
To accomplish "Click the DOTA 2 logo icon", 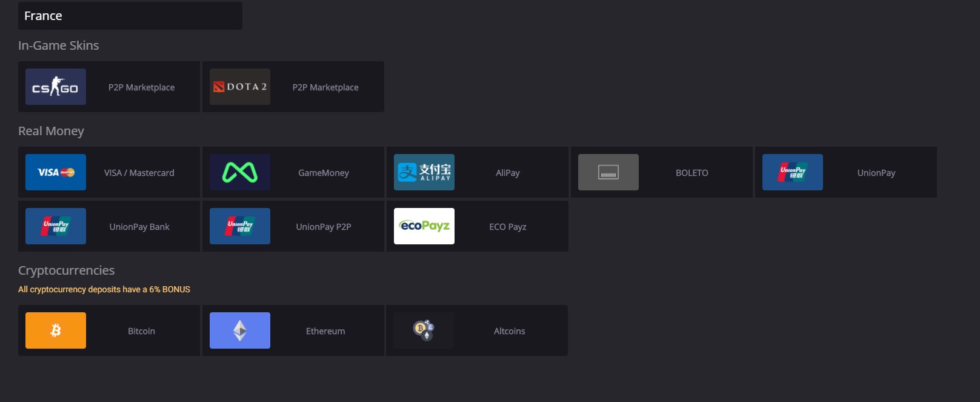I will coord(240,87).
